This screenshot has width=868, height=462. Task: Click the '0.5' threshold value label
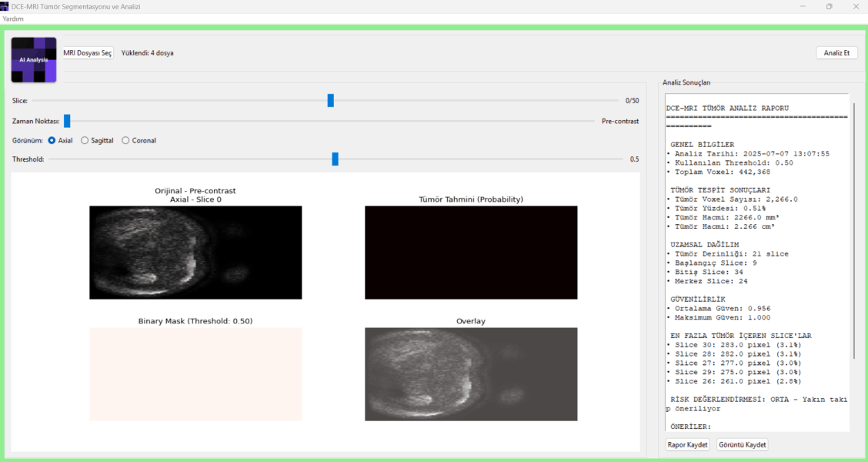pos(634,159)
